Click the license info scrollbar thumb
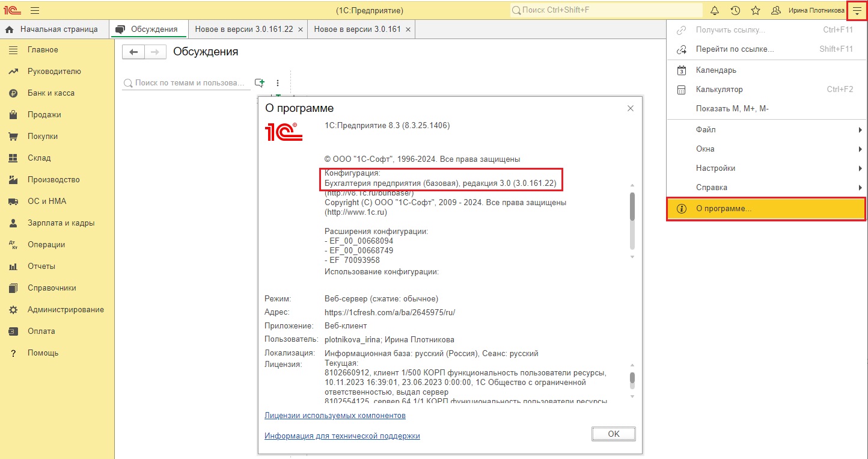868x459 pixels. click(x=632, y=378)
